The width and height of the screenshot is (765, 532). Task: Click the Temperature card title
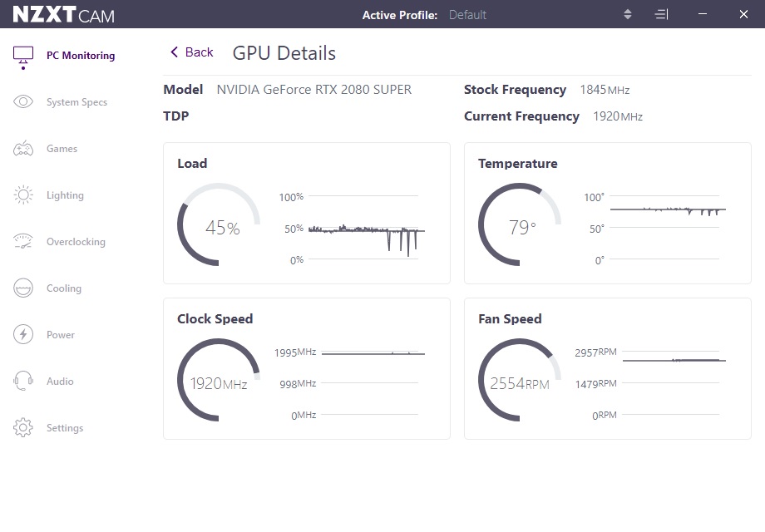518,164
